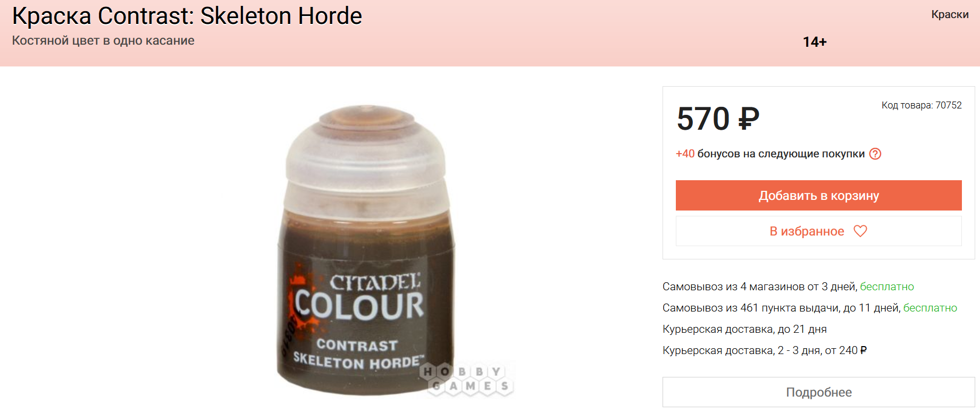Screen dimensions: 980x412
Task: Click green бесплатно after 4 stores pickup
Action: pos(887,287)
